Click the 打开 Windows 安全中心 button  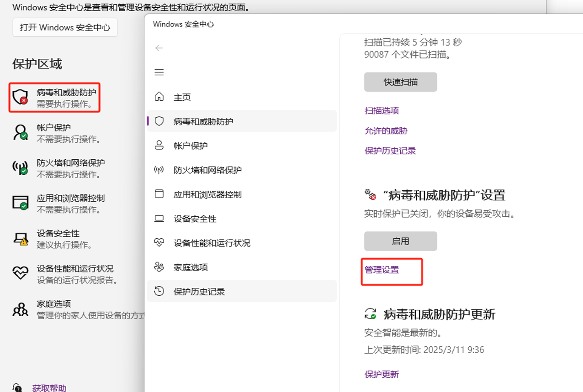[65, 27]
